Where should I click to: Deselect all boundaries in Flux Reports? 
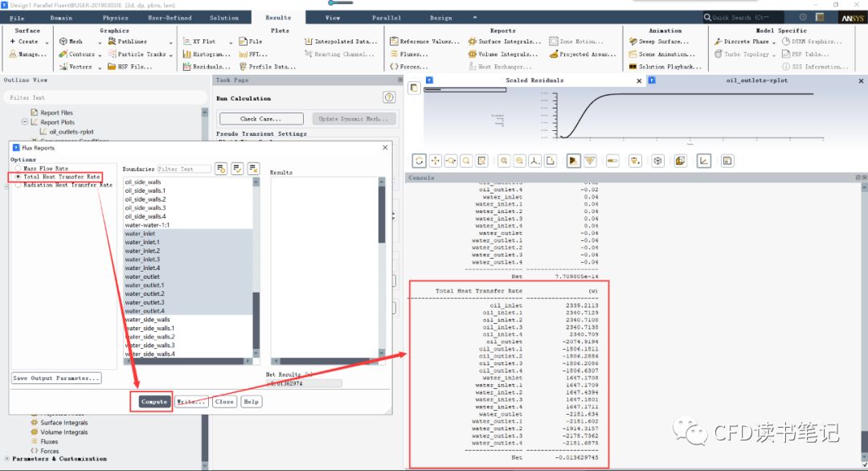(253, 169)
